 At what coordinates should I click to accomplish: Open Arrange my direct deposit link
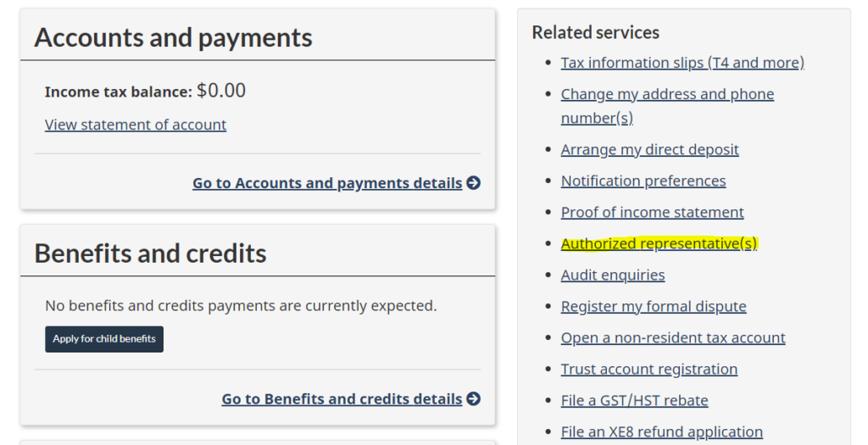coord(649,149)
